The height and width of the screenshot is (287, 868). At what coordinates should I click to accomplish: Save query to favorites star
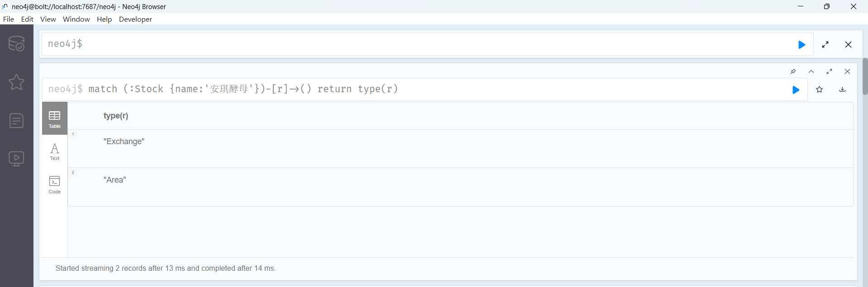click(819, 89)
